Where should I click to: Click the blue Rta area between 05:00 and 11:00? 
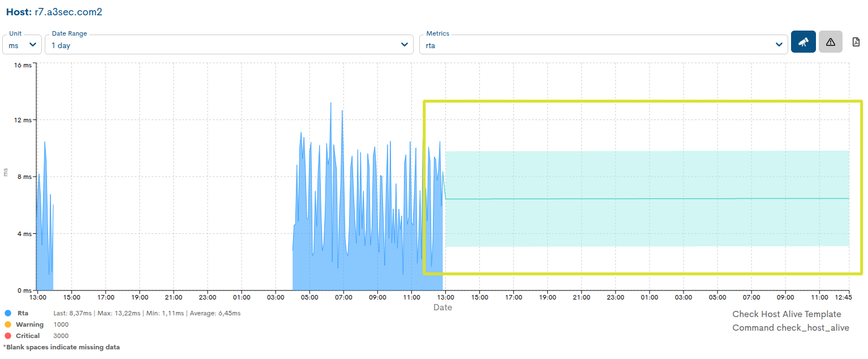click(368, 266)
